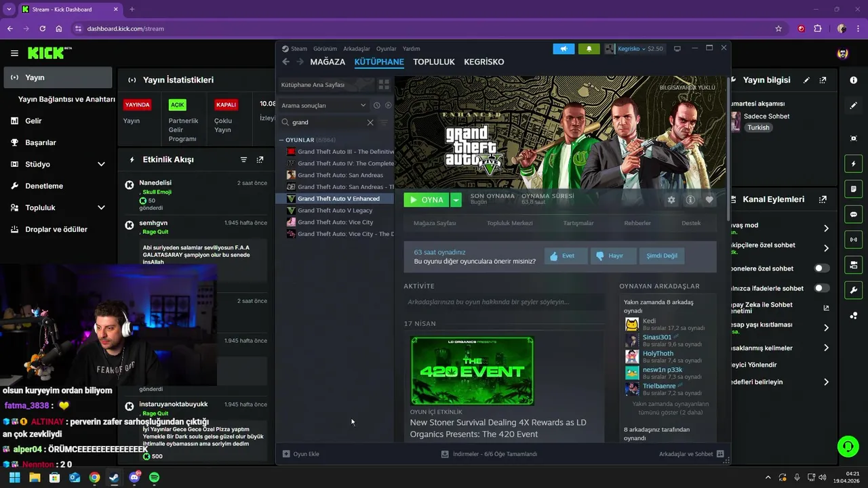Clear the 'grand' library search

tap(370, 123)
